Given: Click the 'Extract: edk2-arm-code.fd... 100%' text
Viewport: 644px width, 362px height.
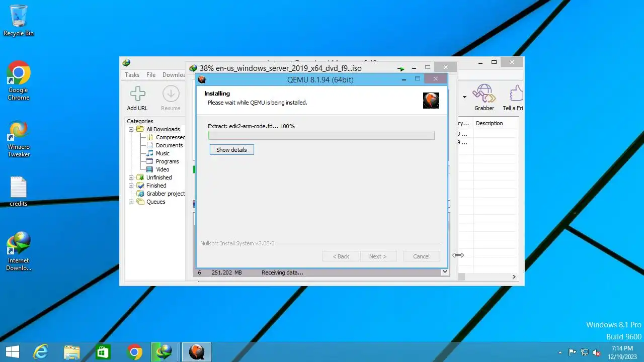Looking at the screenshot, I should (x=251, y=126).
